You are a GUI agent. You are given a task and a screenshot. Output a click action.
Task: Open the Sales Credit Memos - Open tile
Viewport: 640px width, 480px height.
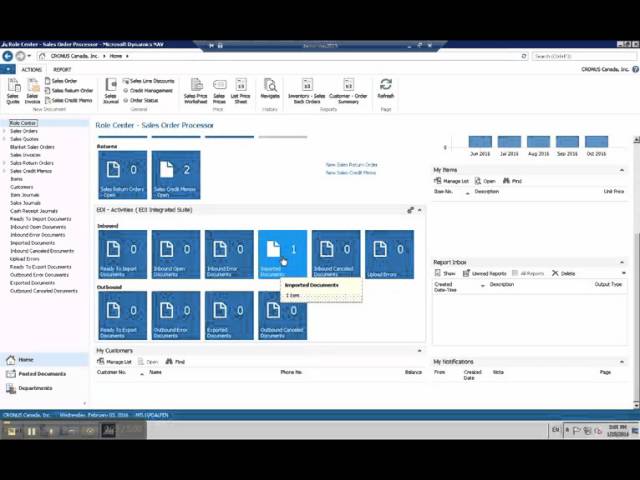(176, 175)
